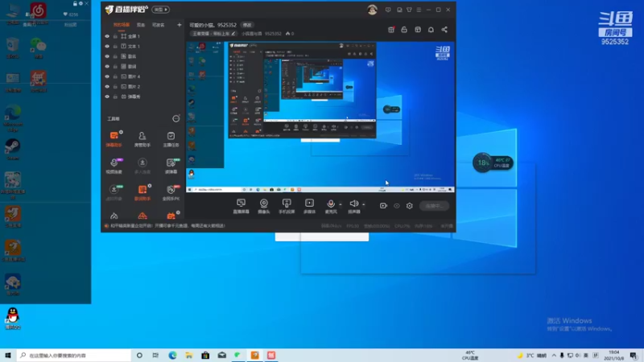The image size is (644, 362).
Task: Open the shirt-shaped skin menu in the title bar
Action: [x=409, y=10]
